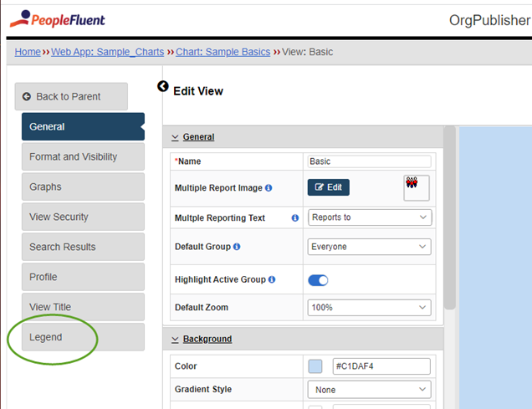
Task: Collapse the General section chevron
Action: [x=175, y=137]
